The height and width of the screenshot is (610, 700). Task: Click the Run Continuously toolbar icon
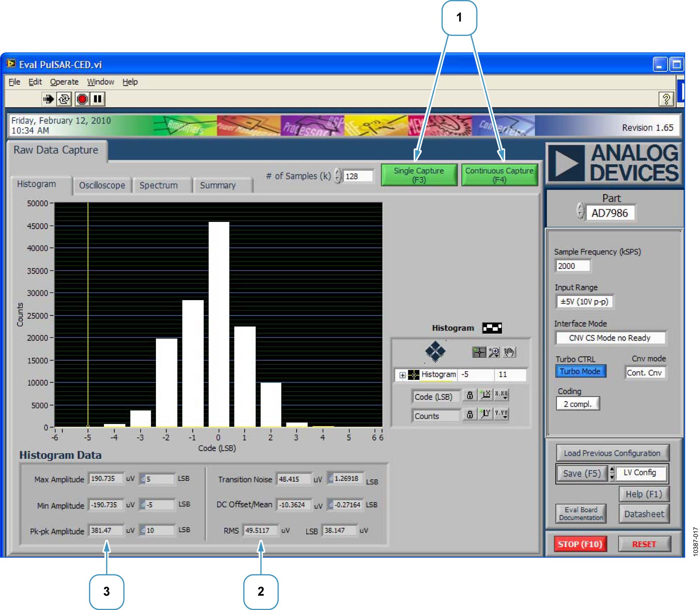tap(64, 99)
